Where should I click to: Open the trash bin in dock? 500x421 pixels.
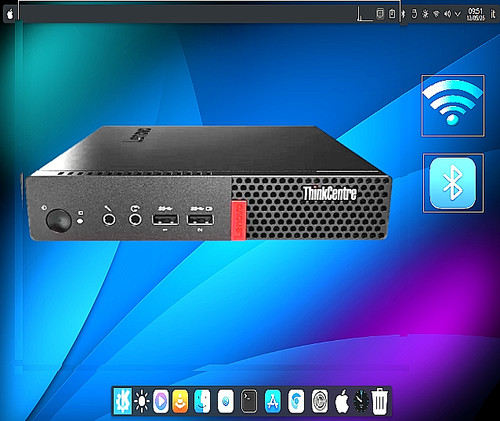pos(380,401)
